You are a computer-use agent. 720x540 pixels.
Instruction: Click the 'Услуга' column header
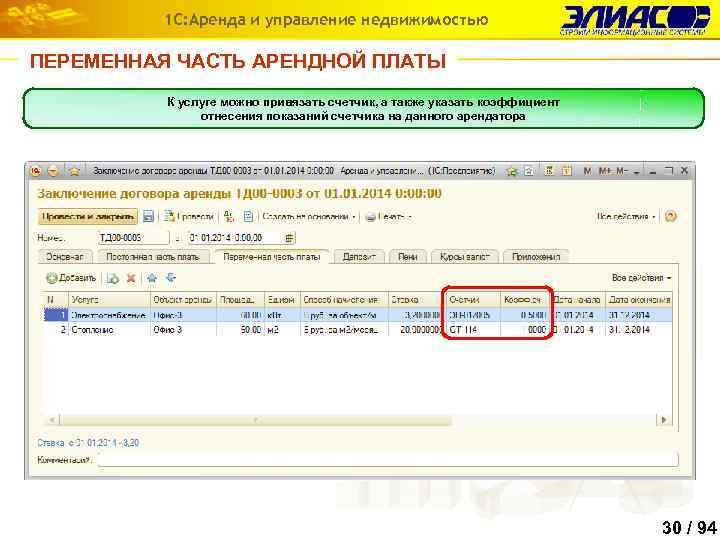(x=110, y=299)
